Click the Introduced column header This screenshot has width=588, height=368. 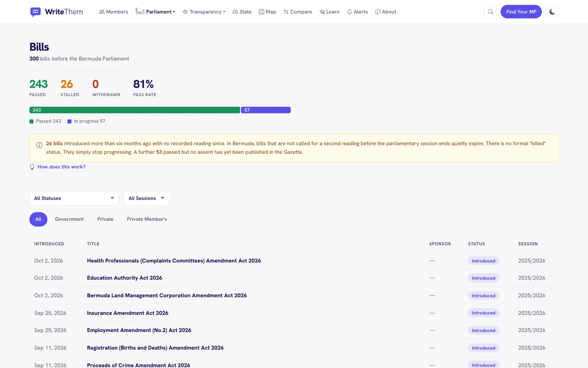click(49, 244)
